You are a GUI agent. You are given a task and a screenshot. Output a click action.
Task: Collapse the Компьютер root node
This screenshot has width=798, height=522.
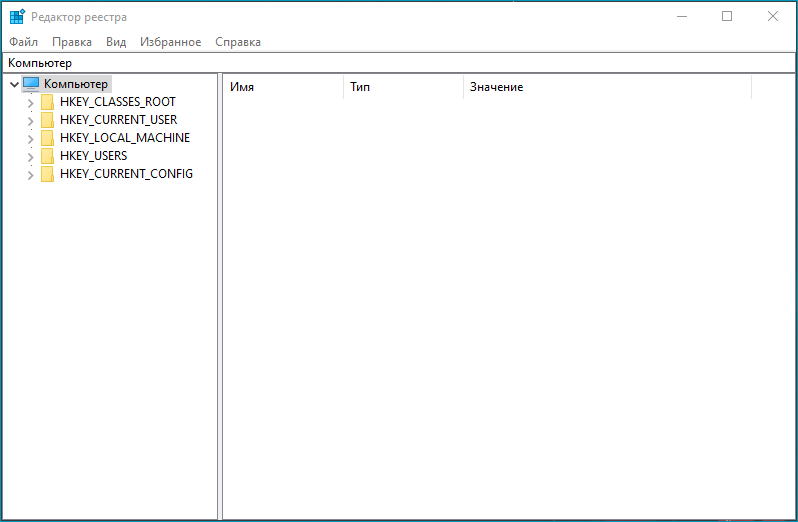click(13, 84)
